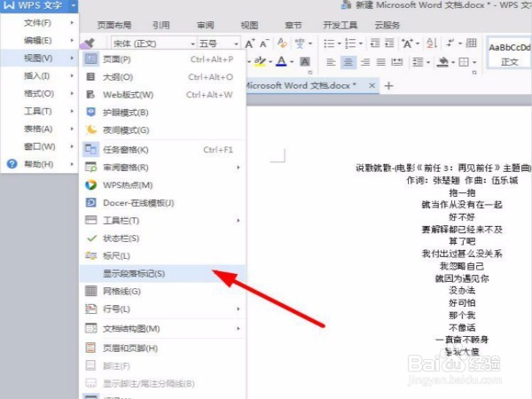The height and width of the screenshot is (399, 532).
Task: Click the 章节 ribbon tab
Action: pyautogui.click(x=293, y=25)
